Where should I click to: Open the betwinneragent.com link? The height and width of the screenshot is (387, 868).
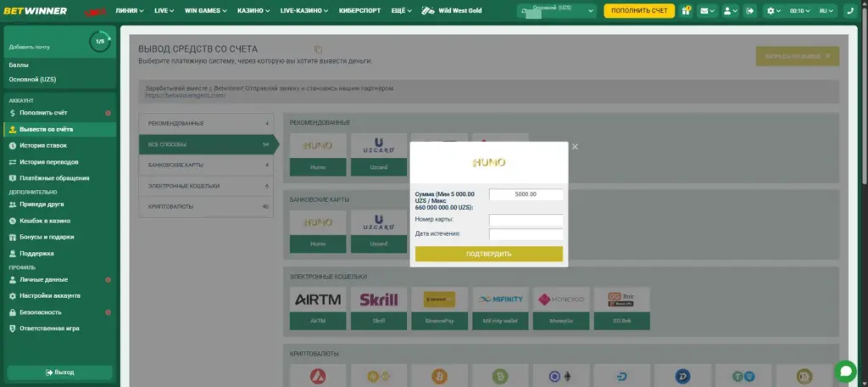coord(186,95)
